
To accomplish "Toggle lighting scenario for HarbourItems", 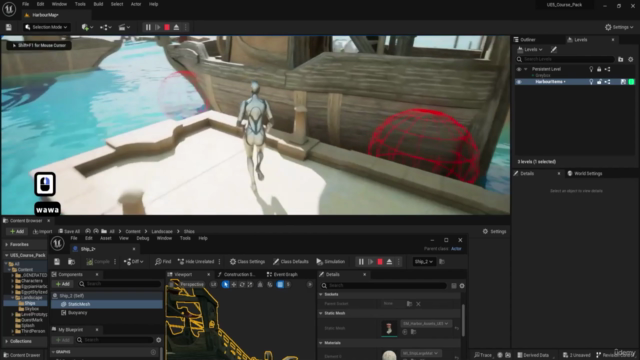I will 591,82.
